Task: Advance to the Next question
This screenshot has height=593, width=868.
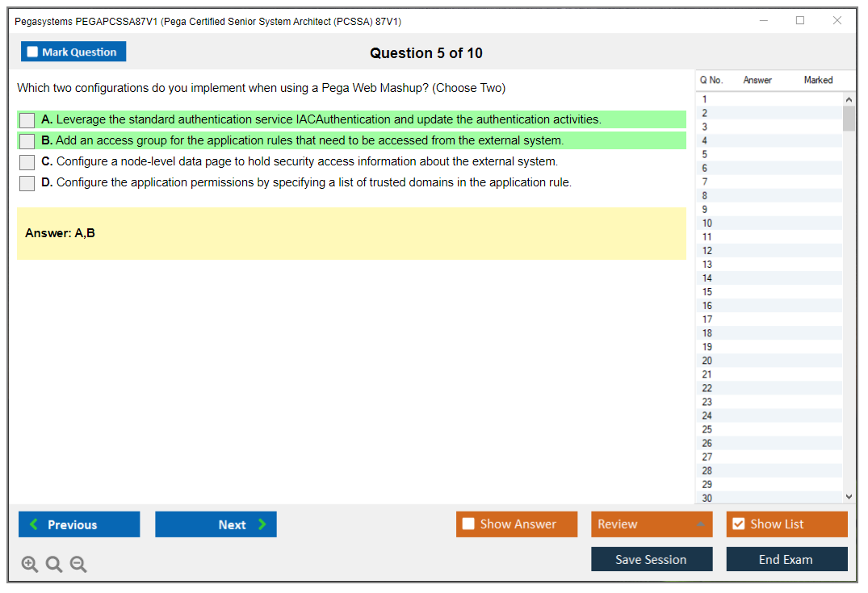Action: click(x=216, y=524)
